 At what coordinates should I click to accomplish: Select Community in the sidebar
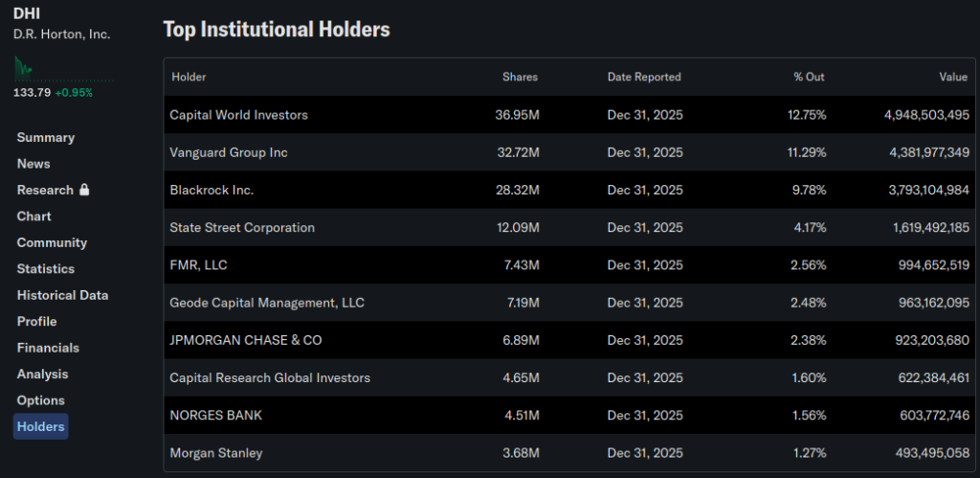tap(52, 242)
